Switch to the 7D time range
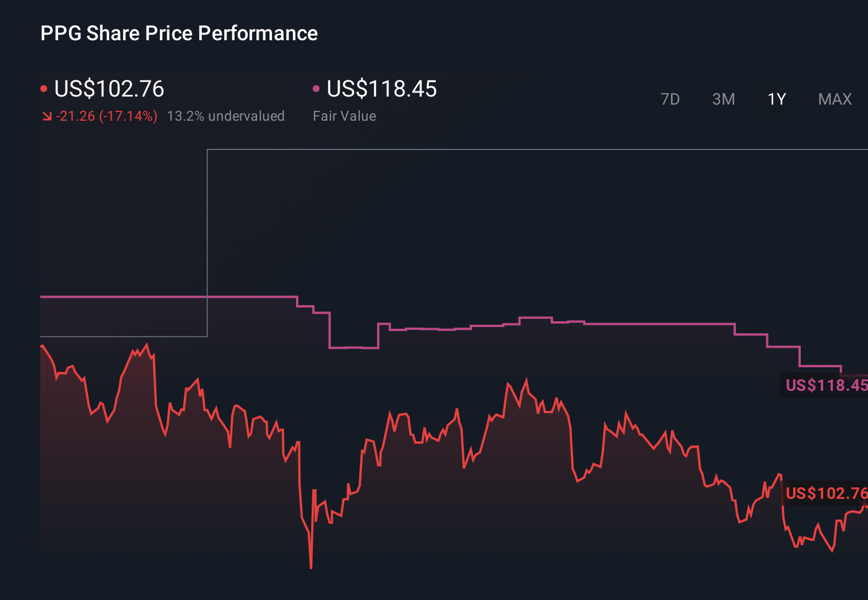 click(x=670, y=99)
